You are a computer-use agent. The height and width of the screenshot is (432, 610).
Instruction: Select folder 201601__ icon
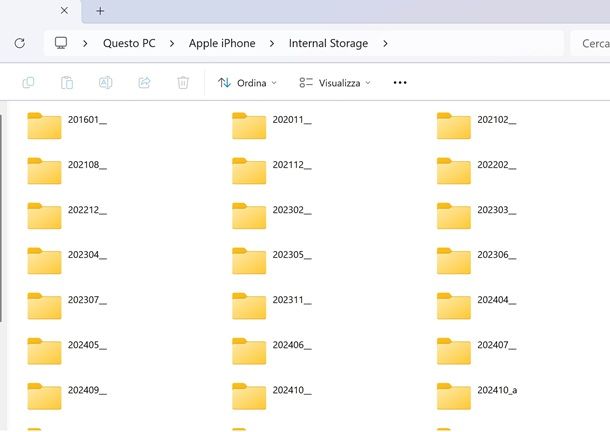pyautogui.click(x=44, y=126)
